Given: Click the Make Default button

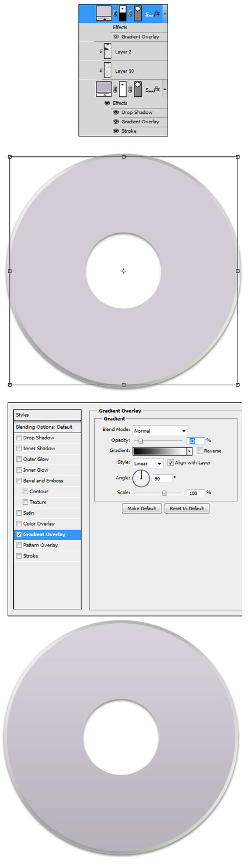Looking at the screenshot, I should pos(142,509).
